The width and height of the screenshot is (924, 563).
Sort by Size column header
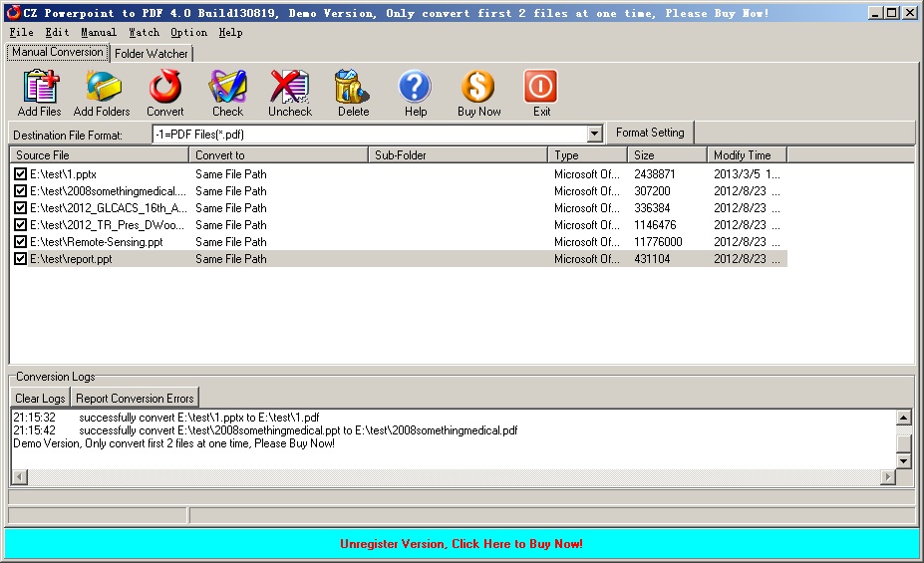coord(667,154)
